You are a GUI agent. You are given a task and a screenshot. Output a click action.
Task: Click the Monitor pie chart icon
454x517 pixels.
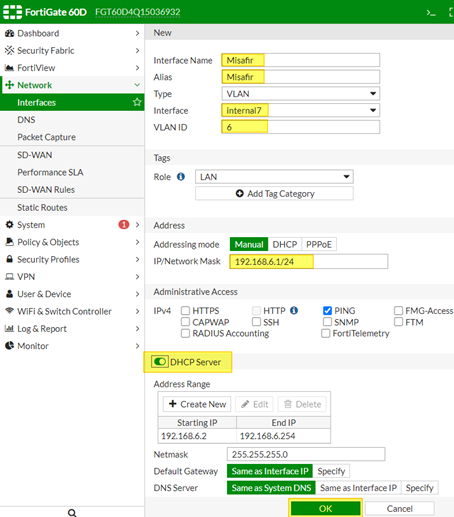[x=9, y=346]
